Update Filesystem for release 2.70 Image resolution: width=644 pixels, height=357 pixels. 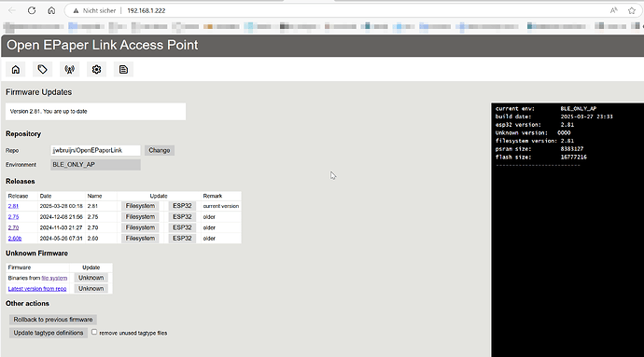coord(140,227)
